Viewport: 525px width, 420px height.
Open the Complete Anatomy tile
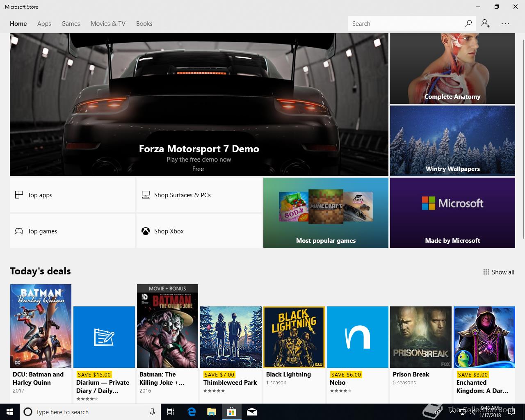452,68
